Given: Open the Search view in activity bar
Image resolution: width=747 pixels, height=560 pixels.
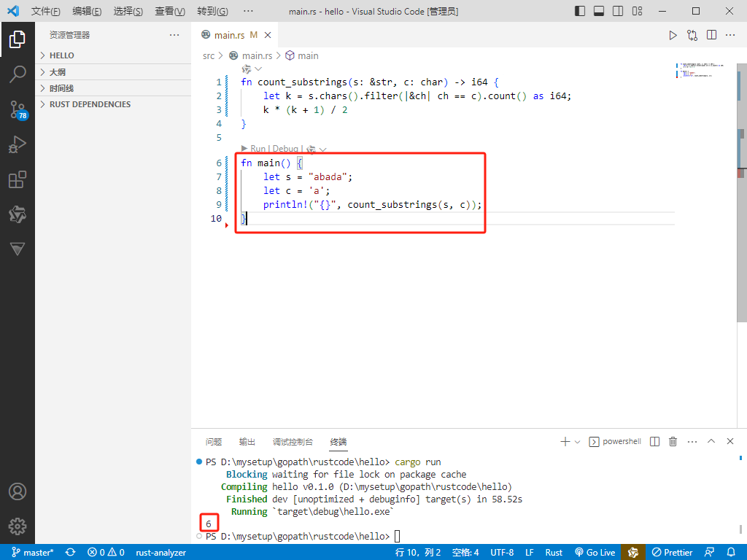Looking at the screenshot, I should coord(18,74).
